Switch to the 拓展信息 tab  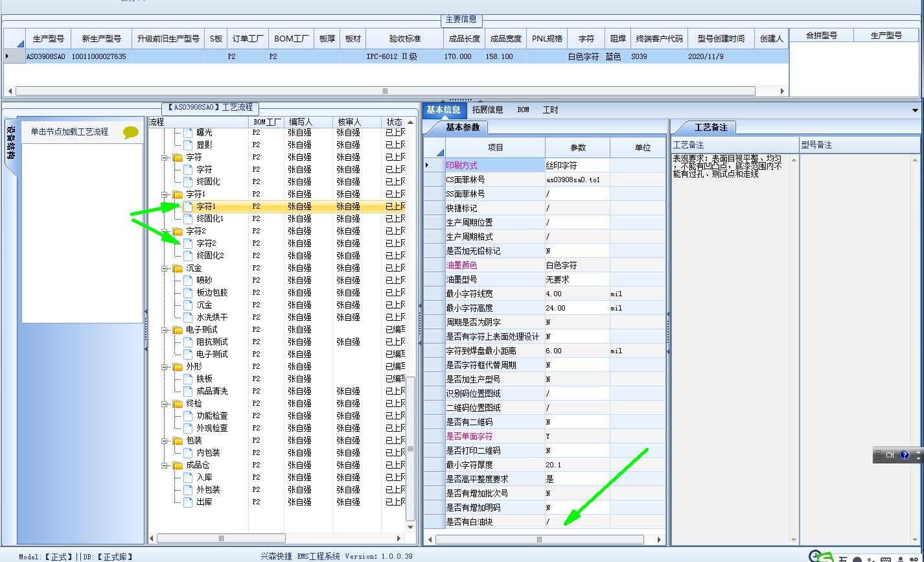(x=488, y=110)
